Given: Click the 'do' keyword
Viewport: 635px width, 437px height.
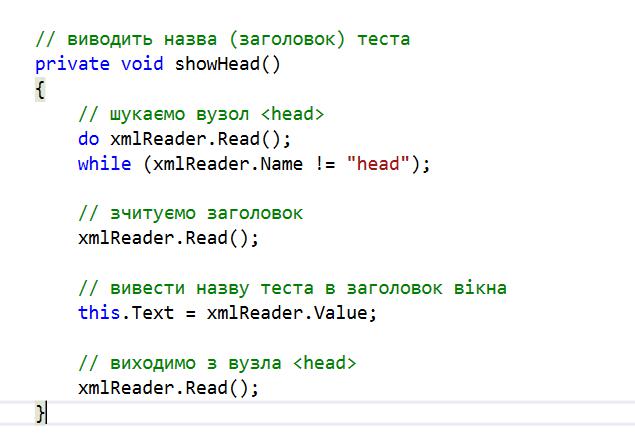Looking at the screenshot, I should coord(88,139).
